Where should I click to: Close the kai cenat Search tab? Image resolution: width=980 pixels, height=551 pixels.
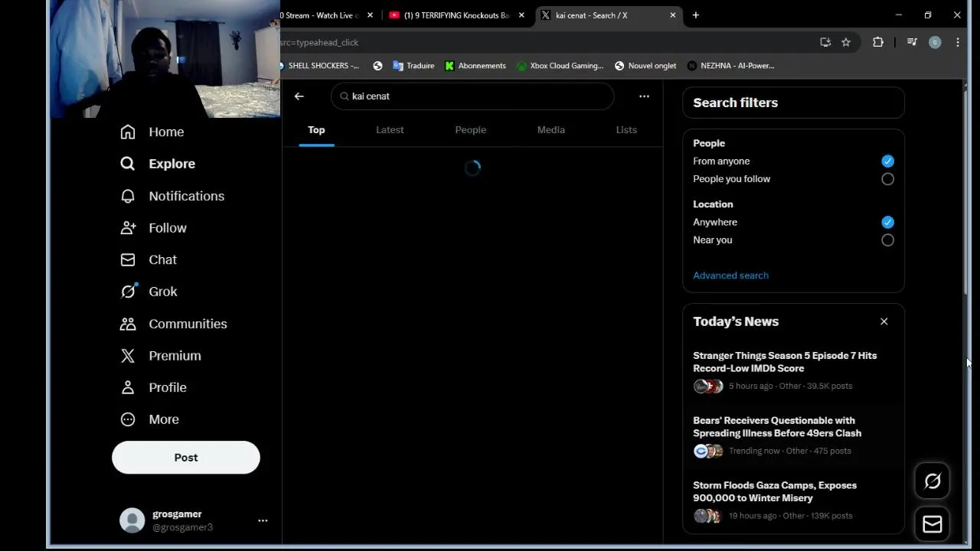673,15
